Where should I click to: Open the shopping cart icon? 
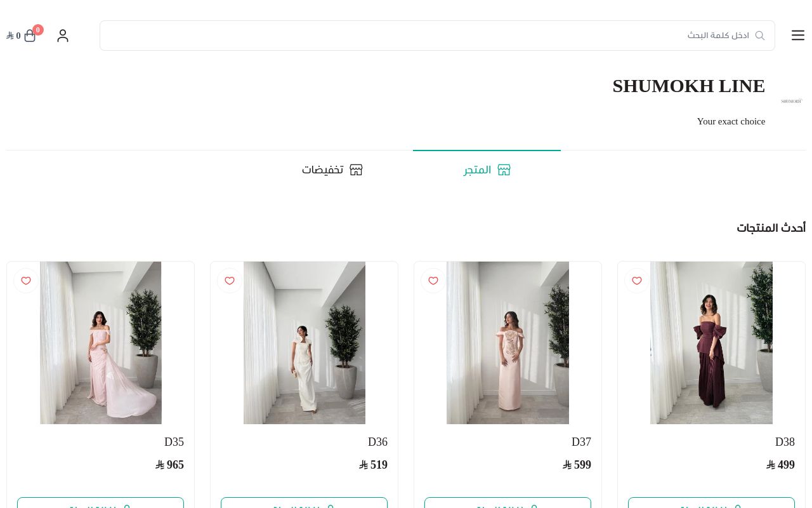point(30,36)
